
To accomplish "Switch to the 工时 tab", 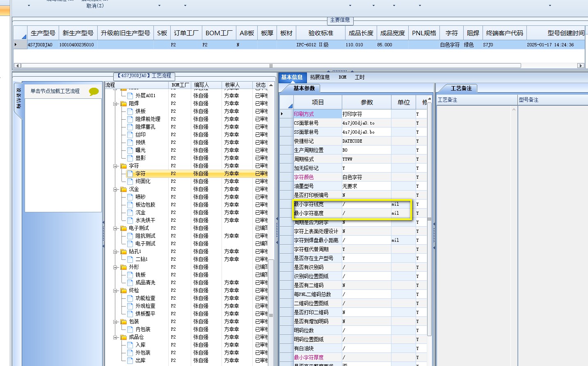I will click(x=360, y=77).
